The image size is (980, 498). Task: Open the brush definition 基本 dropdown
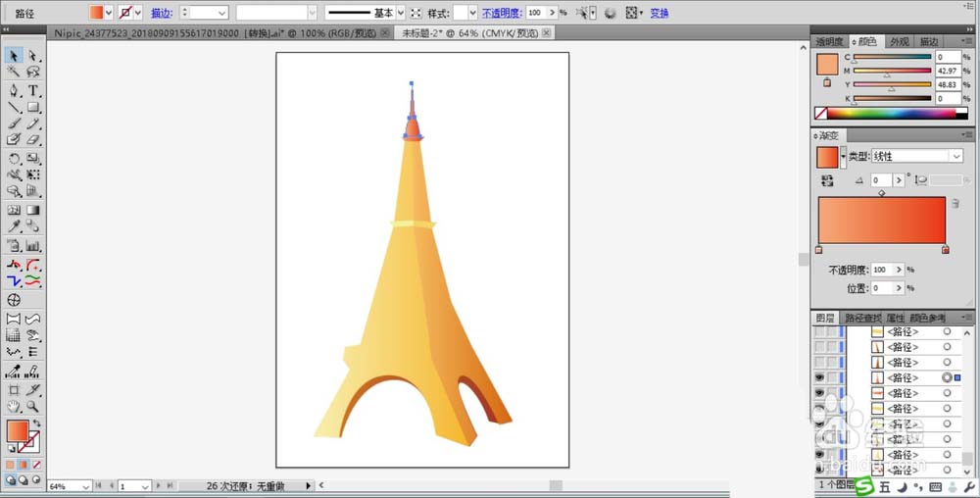401,13
